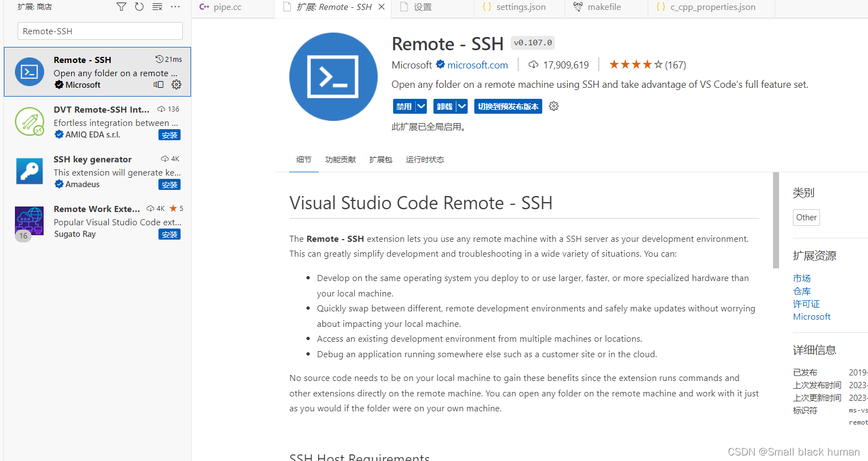Open the extensions panel more actions menu

point(175,7)
